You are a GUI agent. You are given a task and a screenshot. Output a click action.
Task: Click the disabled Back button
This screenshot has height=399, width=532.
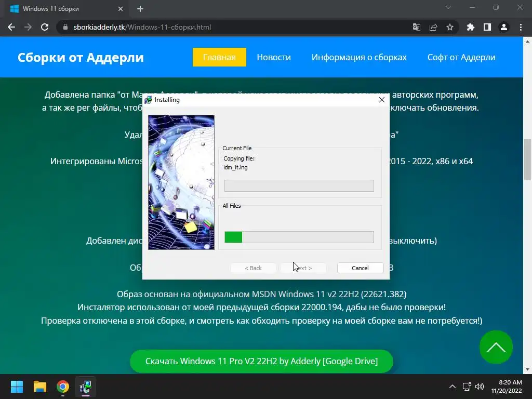pyautogui.click(x=254, y=268)
